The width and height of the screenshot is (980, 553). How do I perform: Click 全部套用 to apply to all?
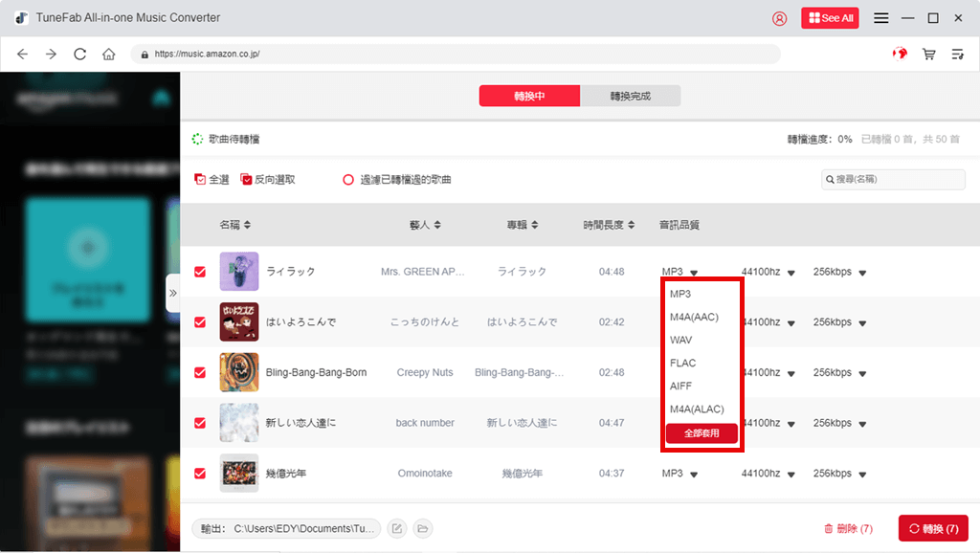coord(702,433)
